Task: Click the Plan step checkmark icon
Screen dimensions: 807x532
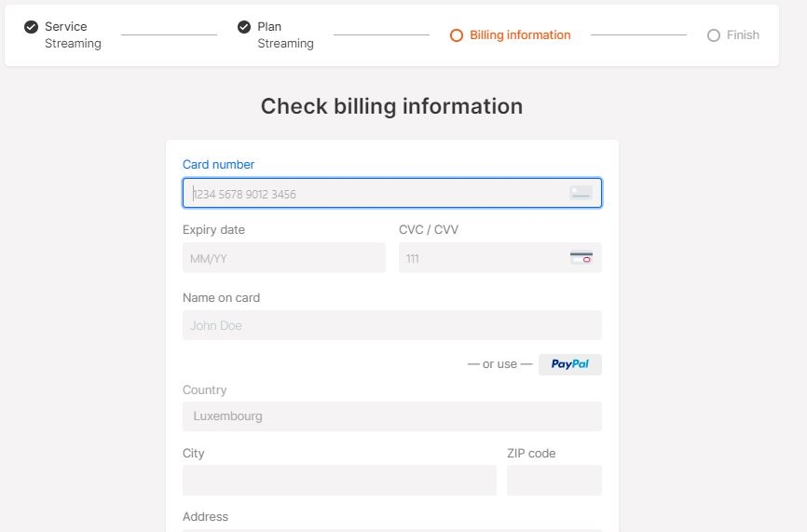Action: click(244, 27)
